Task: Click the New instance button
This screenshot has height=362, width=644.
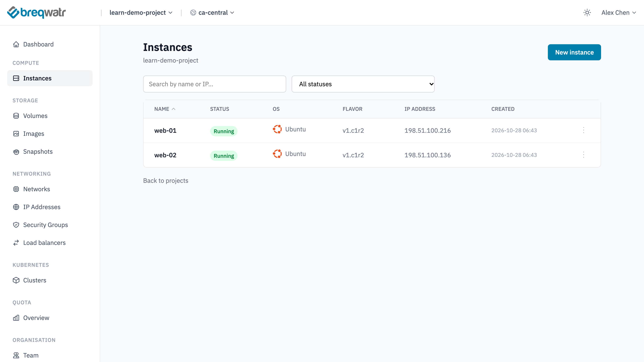Action: pyautogui.click(x=574, y=52)
